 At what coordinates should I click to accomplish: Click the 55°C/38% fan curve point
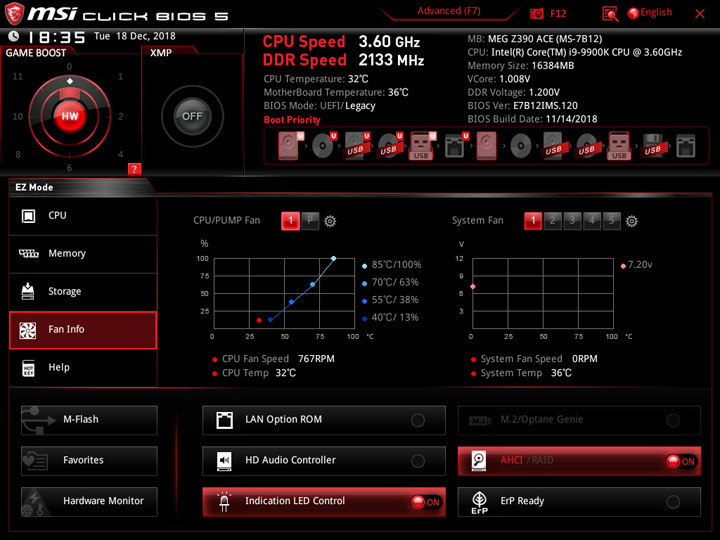(292, 302)
